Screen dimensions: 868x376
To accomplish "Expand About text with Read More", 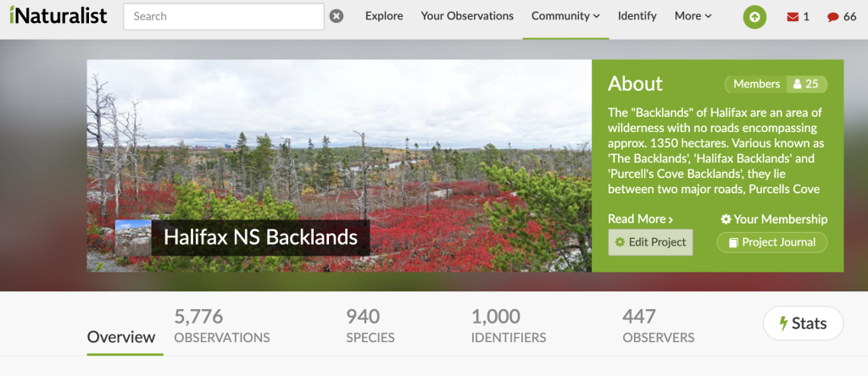I will 640,219.
